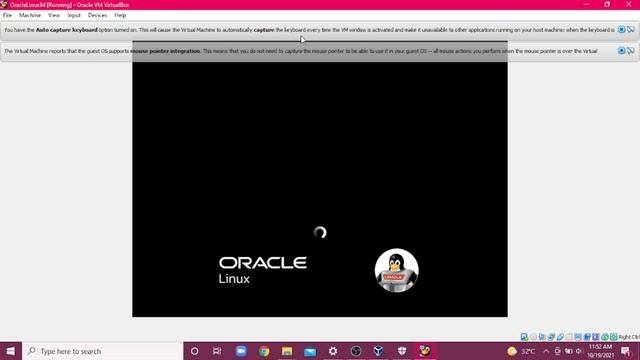Click the hard disk activity status icon

click(x=524, y=337)
